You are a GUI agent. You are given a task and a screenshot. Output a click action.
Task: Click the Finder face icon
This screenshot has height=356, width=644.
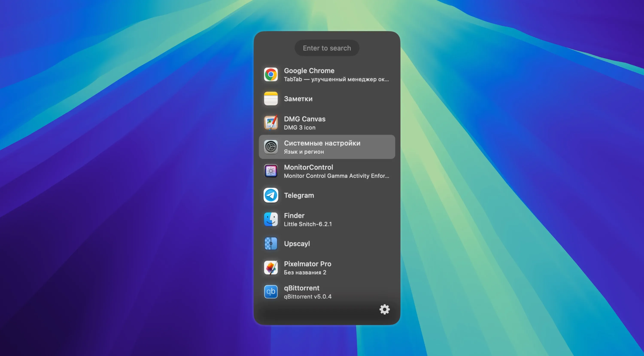click(271, 219)
